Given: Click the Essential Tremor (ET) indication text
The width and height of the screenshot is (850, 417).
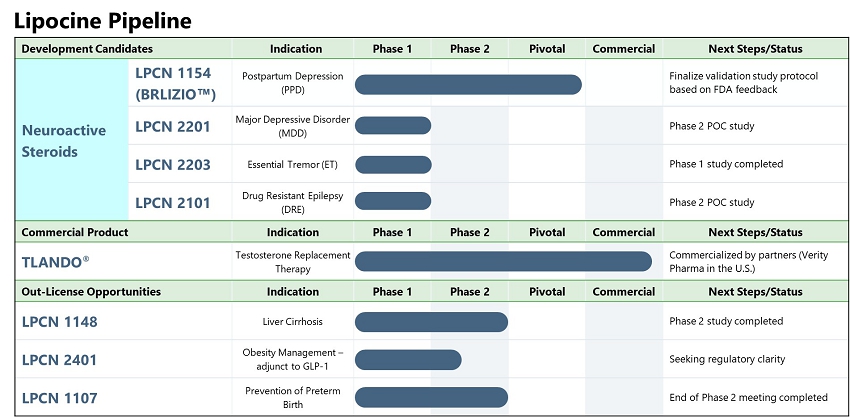Looking at the screenshot, I should point(292,164).
